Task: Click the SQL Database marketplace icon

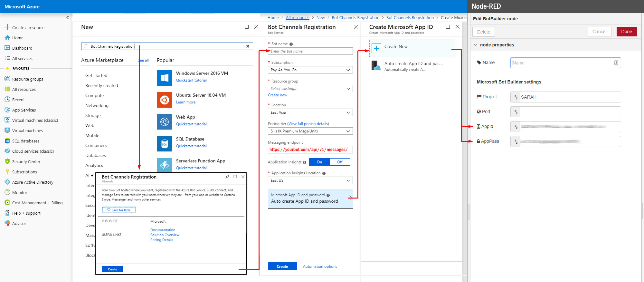Action: pos(165,144)
